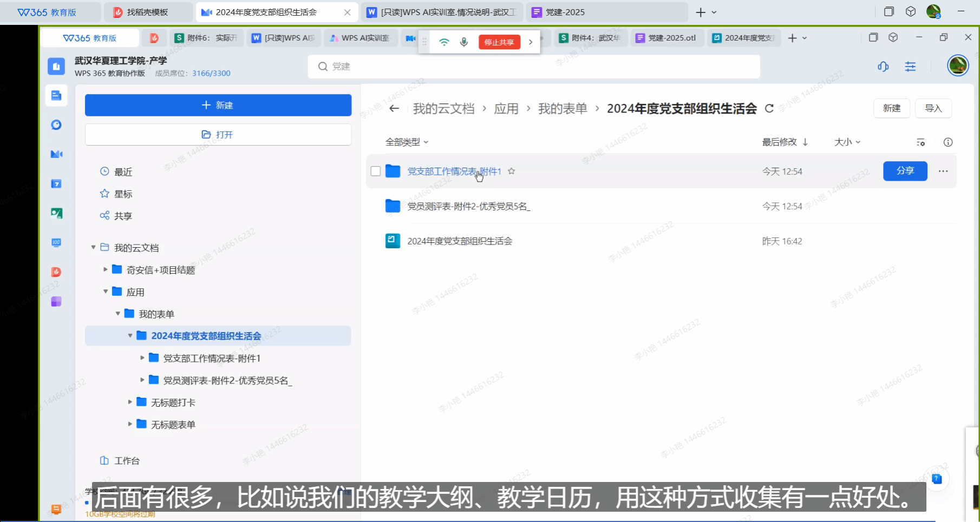Tick the checkbox for 党支部工作情况表-附件1
980x522 pixels.
point(376,171)
